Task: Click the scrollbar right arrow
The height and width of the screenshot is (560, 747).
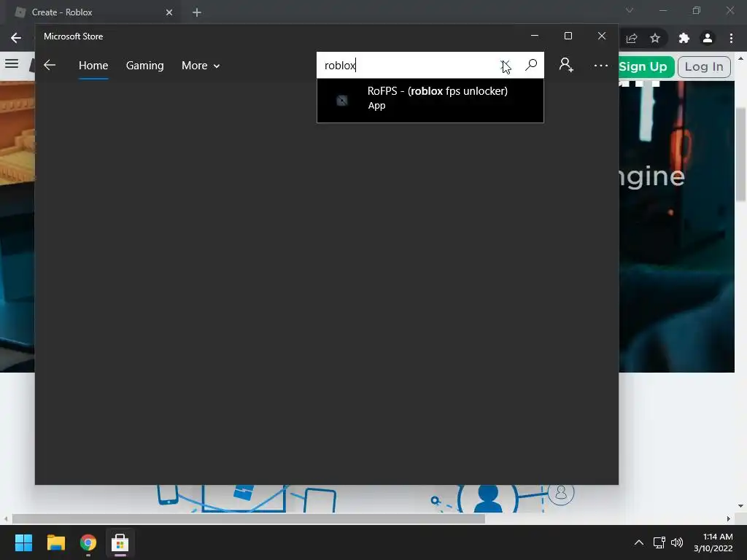Action: [729, 518]
